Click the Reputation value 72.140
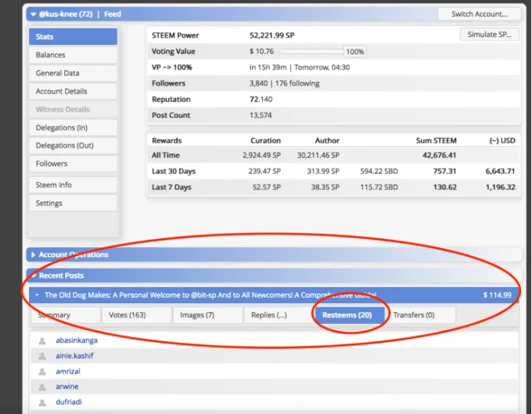This screenshot has width=532, height=414. click(x=261, y=100)
